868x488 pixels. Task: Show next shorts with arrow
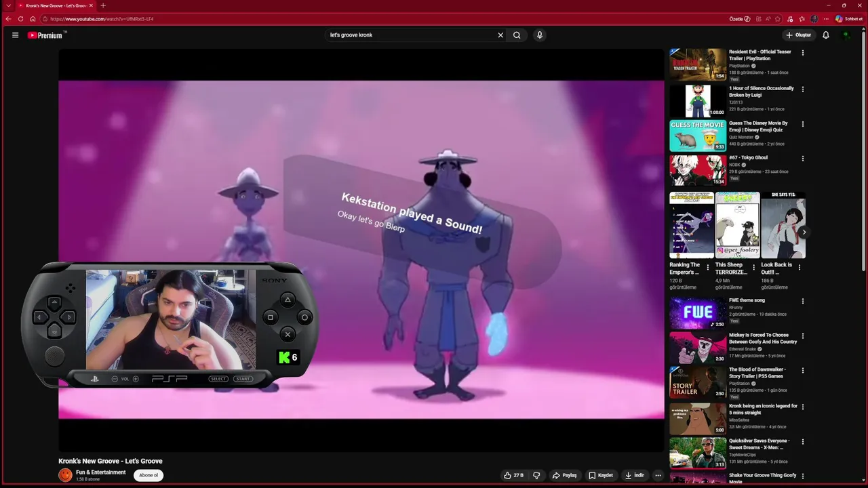coord(804,232)
